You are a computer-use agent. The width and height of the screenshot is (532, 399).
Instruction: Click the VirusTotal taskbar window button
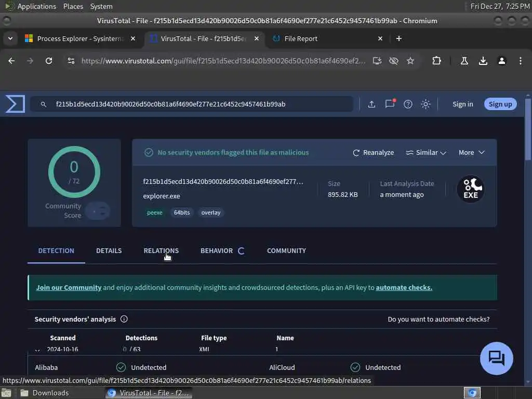(x=149, y=393)
